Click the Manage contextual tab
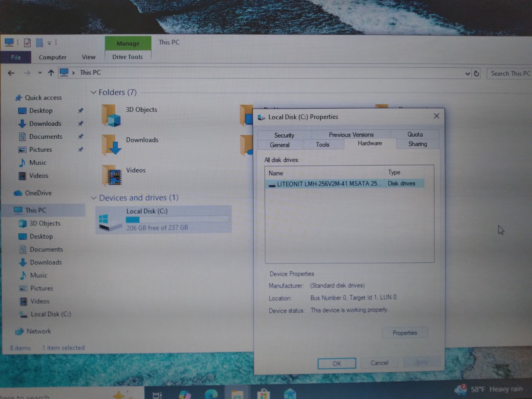This screenshot has width=532, height=399. pos(128,43)
